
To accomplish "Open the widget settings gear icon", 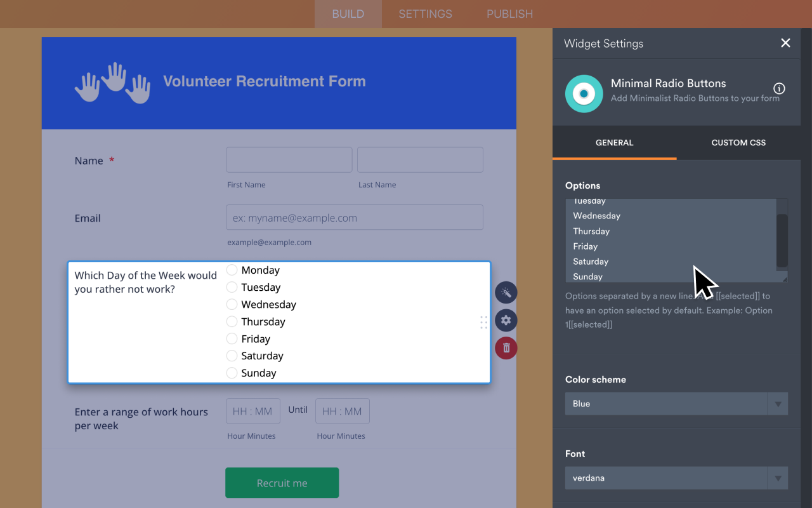I will pyautogui.click(x=506, y=320).
